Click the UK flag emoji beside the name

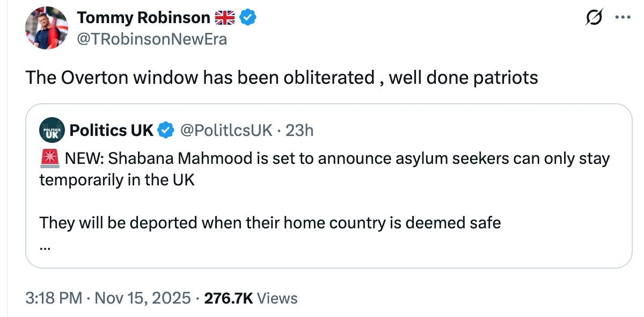click(x=225, y=18)
